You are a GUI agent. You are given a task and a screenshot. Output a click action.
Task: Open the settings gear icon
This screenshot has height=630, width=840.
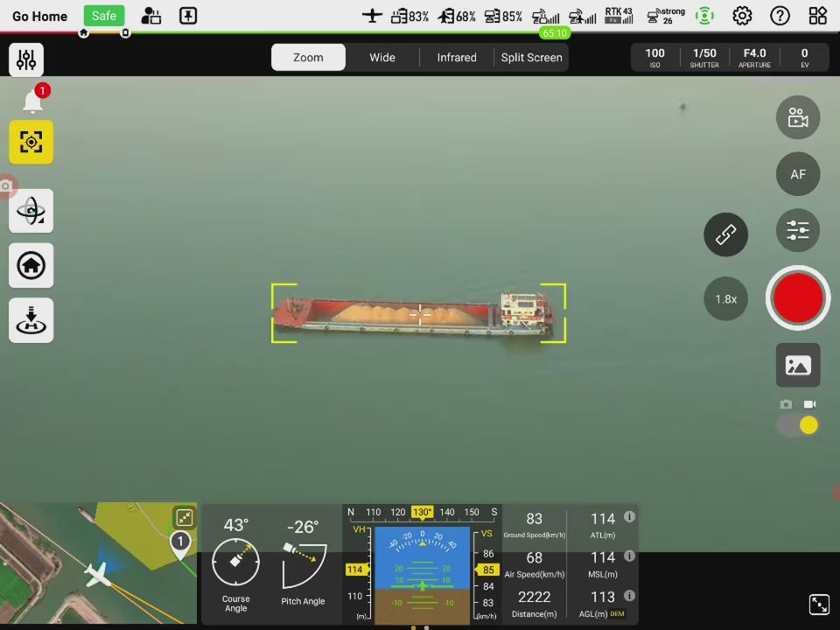pos(742,16)
